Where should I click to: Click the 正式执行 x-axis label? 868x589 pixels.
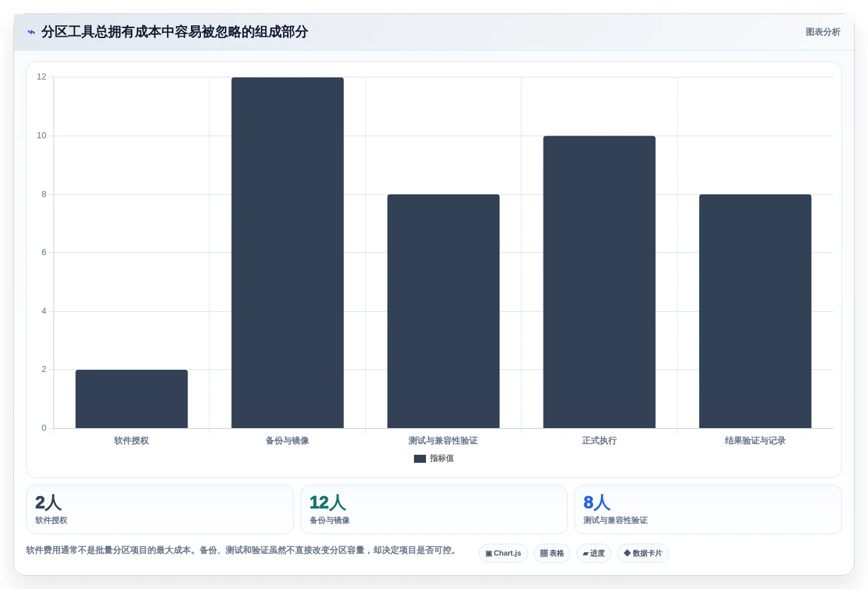(600, 441)
